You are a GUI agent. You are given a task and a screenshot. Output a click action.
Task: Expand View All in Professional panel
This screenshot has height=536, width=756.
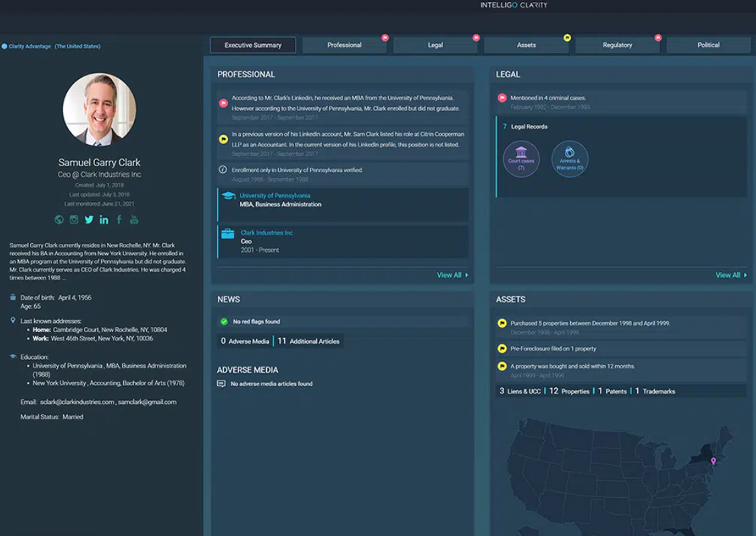tap(452, 275)
